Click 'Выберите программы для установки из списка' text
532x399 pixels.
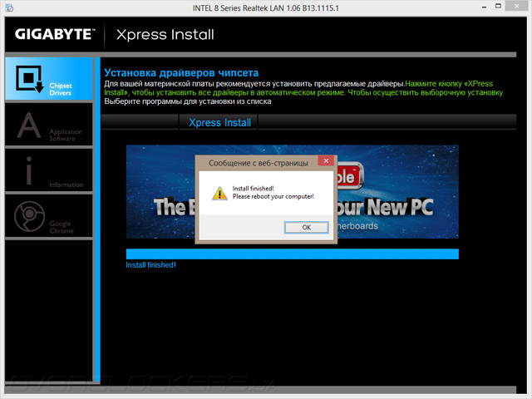tap(188, 101)
